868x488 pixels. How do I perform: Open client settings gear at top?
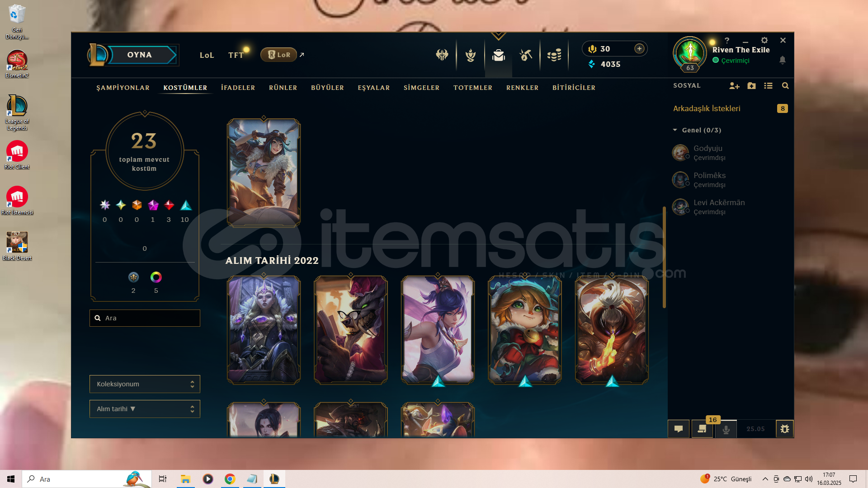(x=764, y=41)
